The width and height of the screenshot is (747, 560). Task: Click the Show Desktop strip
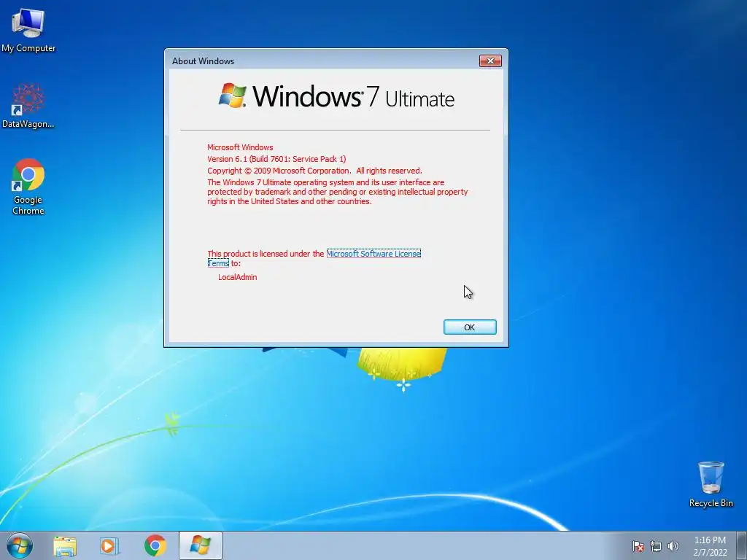(742, 545)
